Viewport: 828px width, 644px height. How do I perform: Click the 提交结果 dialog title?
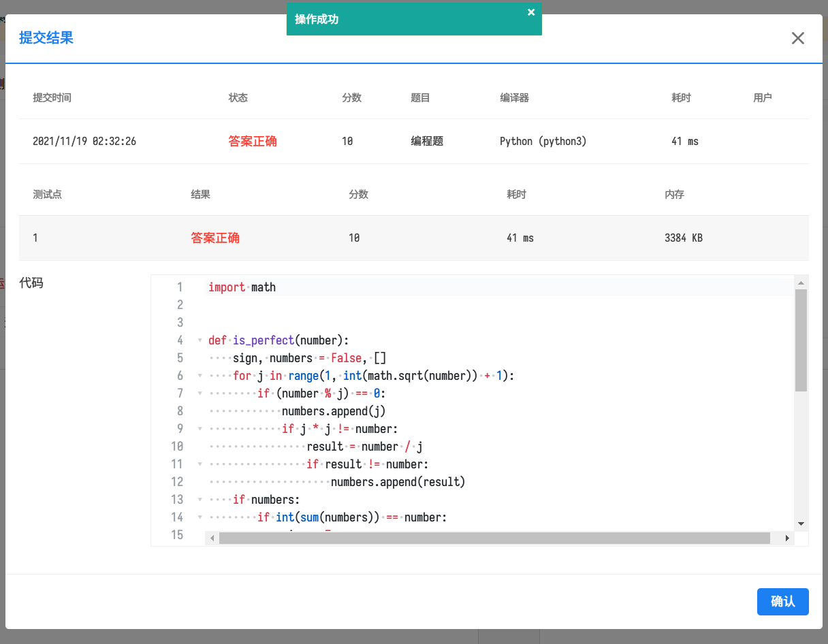46,38
